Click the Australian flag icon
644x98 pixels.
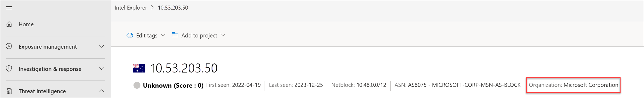point(139,68)
